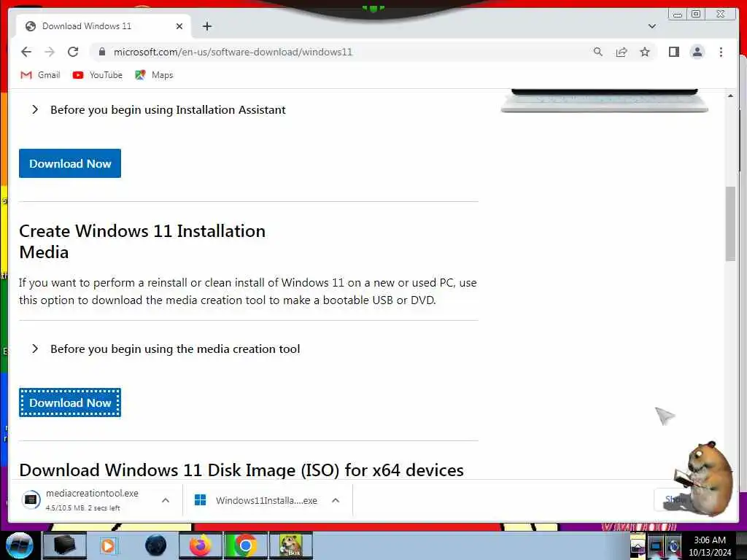The width and height of the screenshot is (747, 560).
Task: Click the padlock site info icon
Action: (x=101, y=52)
